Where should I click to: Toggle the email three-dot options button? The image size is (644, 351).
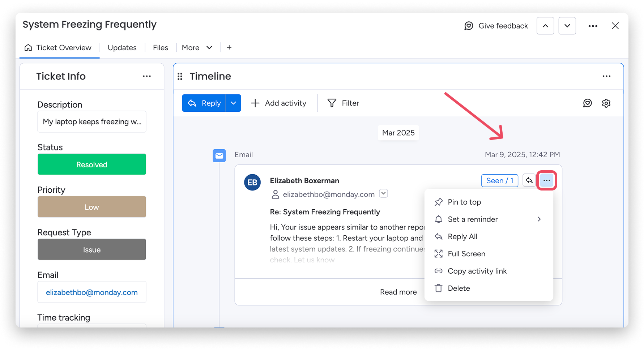point(547,180)
